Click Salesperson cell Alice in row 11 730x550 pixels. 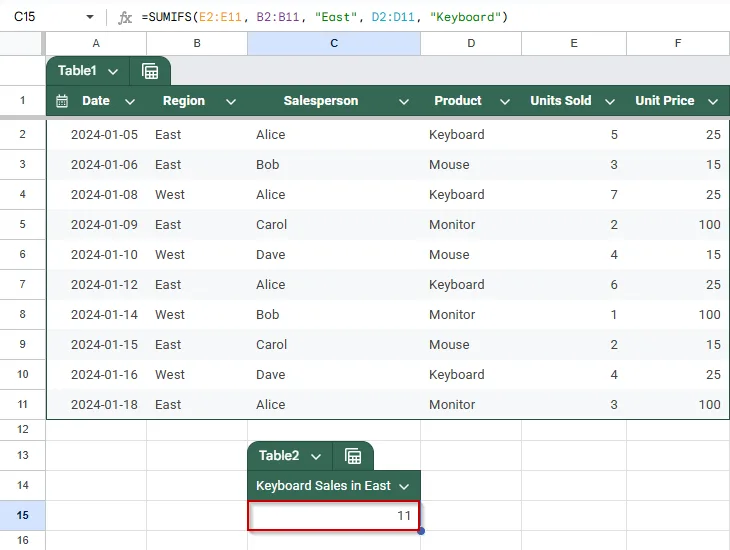point(334,405)
